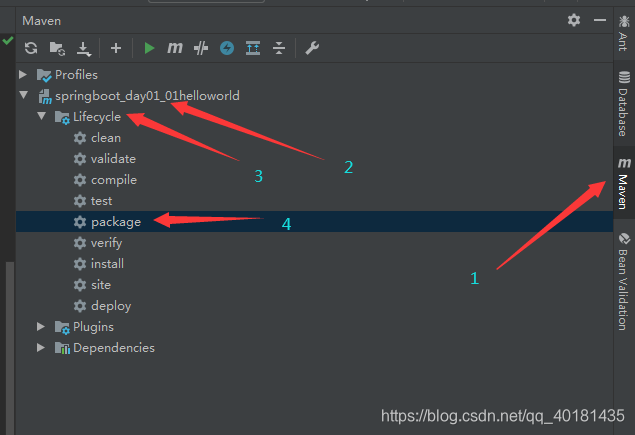Open the Bean Validation side tab
Image resolution: width=635 pixels, height=435 pixels.
(624, 281)
